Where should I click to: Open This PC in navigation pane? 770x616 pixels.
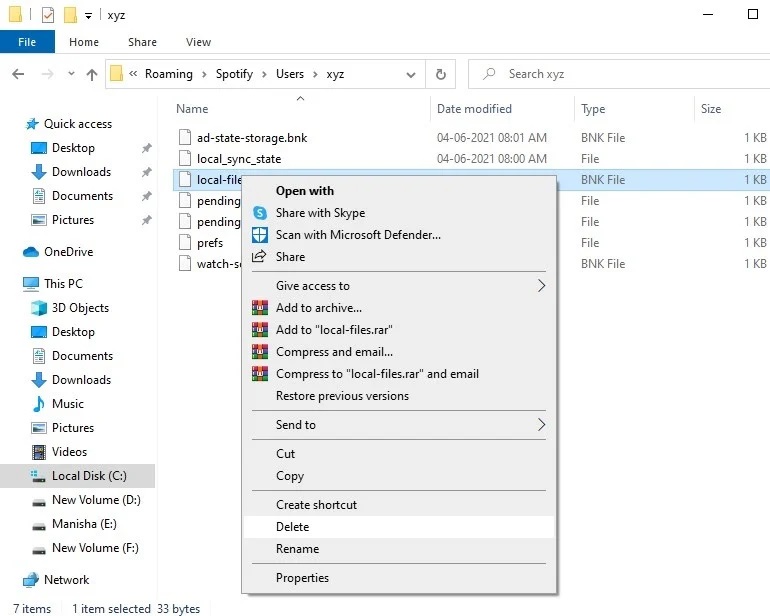pyautogui.click(x=63, y=284)
